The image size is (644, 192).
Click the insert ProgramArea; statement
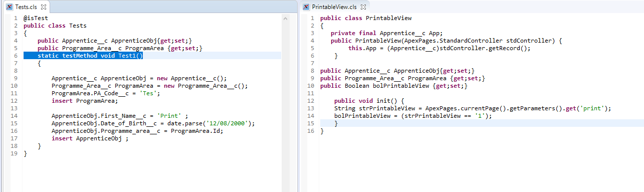[84, 101]
